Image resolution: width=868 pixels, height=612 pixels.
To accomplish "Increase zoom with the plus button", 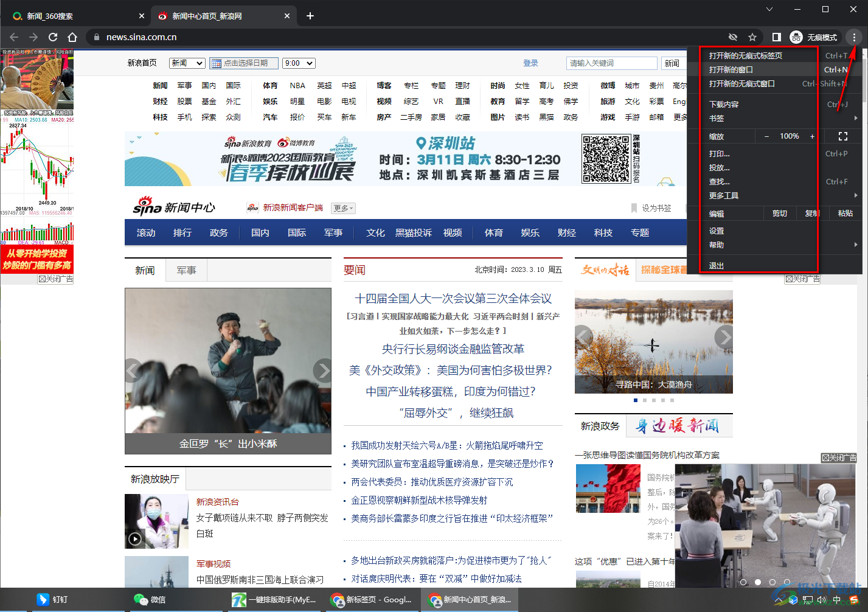I will (x=812, y=136).
